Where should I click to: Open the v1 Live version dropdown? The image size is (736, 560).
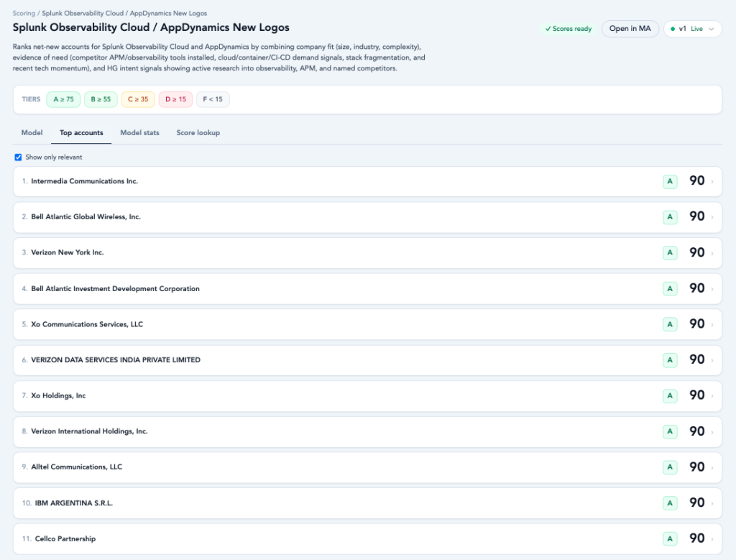(x=692, y=29)
